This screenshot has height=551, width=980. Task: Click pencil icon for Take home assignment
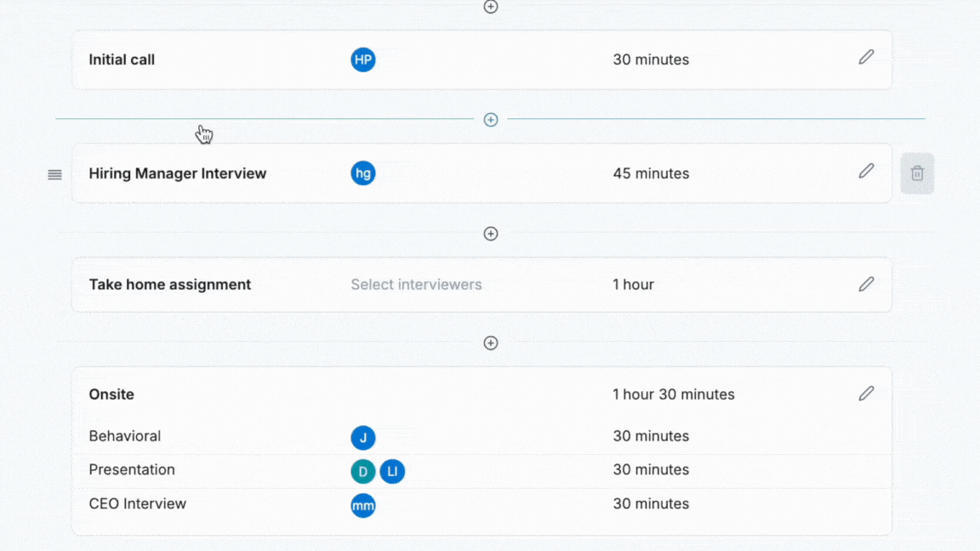pyautogui.click(x=866, y=285)
